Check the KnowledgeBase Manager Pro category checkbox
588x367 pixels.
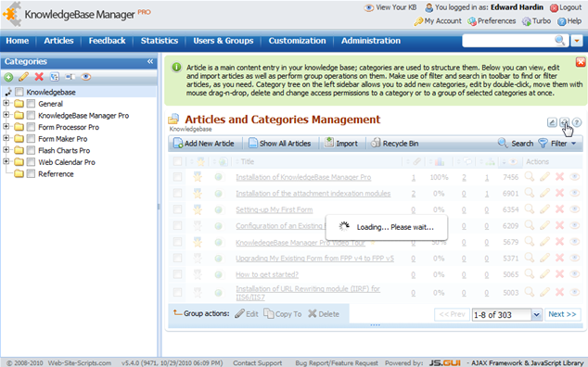pyautogui.click(x=32, y=115)
